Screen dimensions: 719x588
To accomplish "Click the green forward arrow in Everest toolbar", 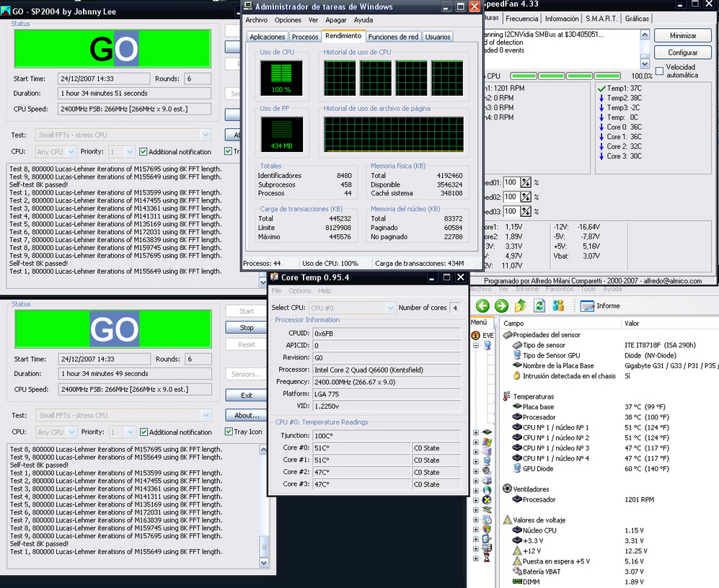I will [x=501, y=306].
